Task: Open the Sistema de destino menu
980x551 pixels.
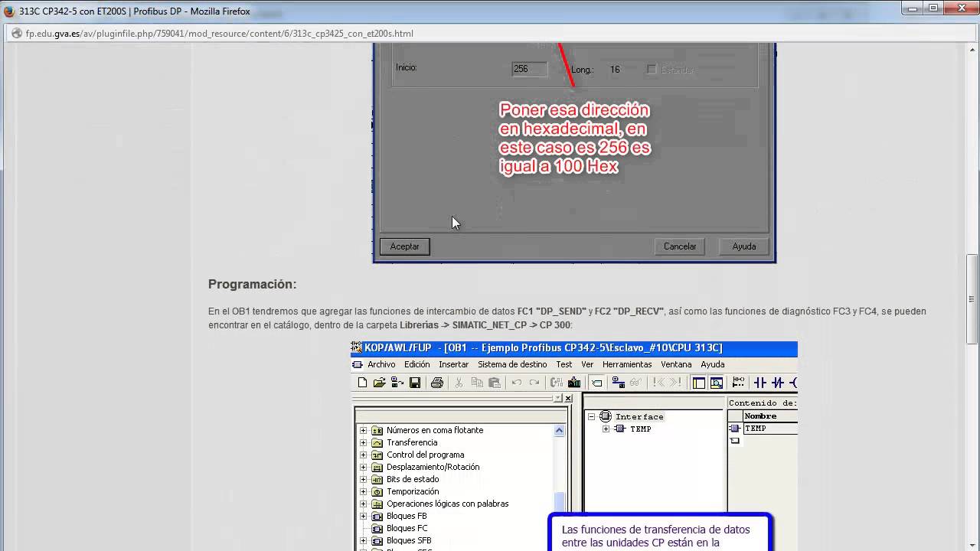Action: (512, 364)
